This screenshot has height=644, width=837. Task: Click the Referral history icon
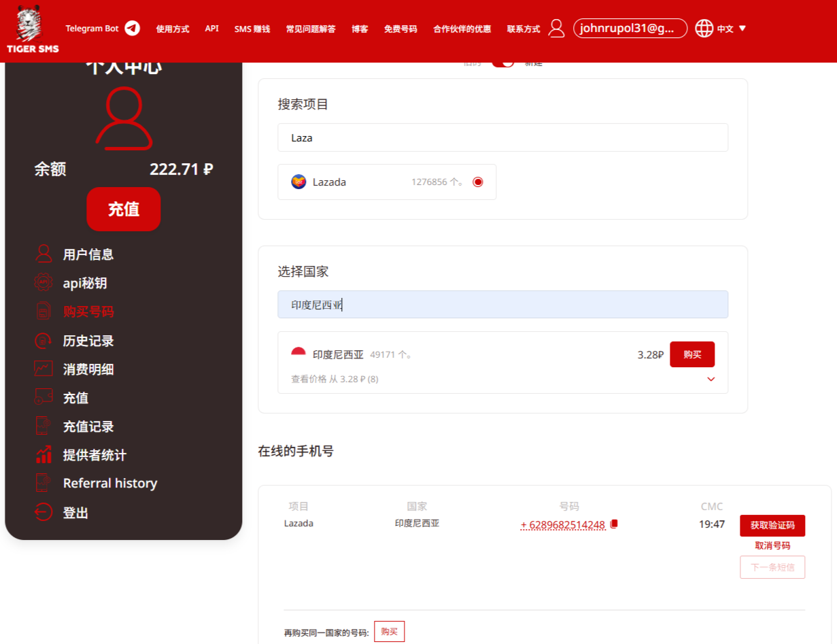coord(44,483)
